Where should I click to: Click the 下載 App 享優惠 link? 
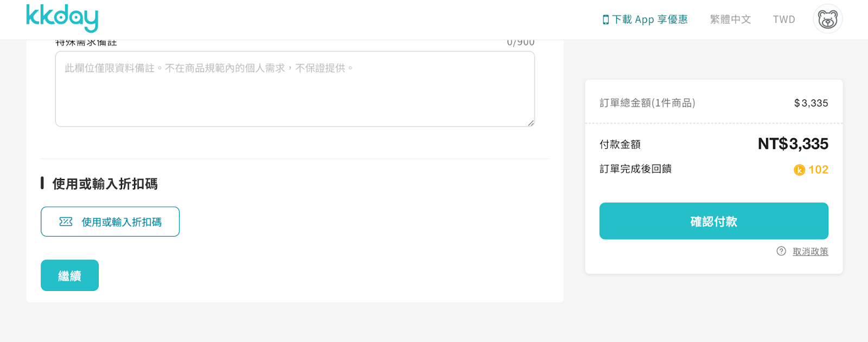[650, 20]
